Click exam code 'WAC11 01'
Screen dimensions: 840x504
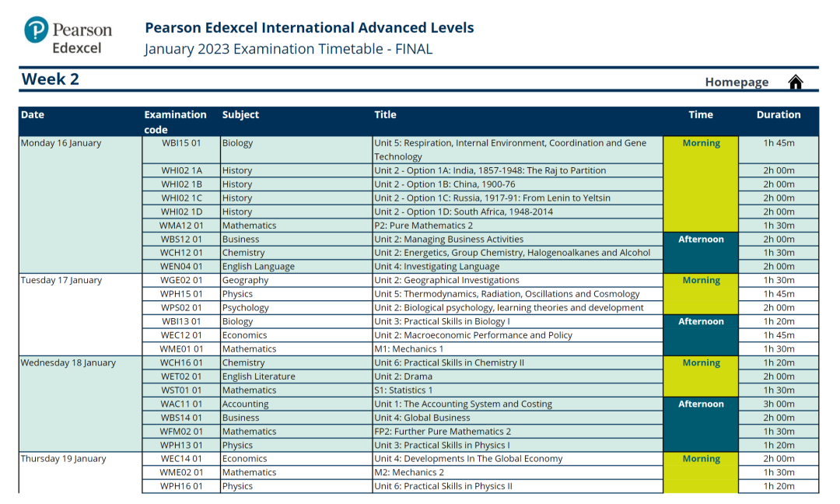click(181, 404)
